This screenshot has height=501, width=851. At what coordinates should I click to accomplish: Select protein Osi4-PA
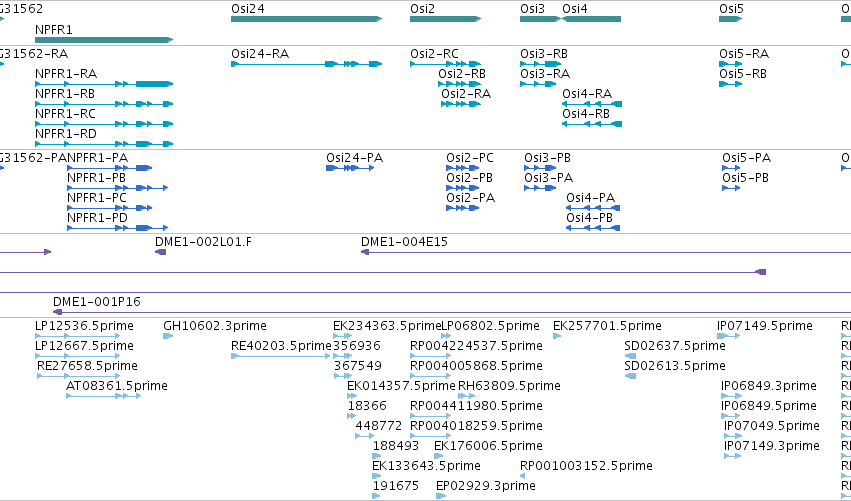pos(593,208)
